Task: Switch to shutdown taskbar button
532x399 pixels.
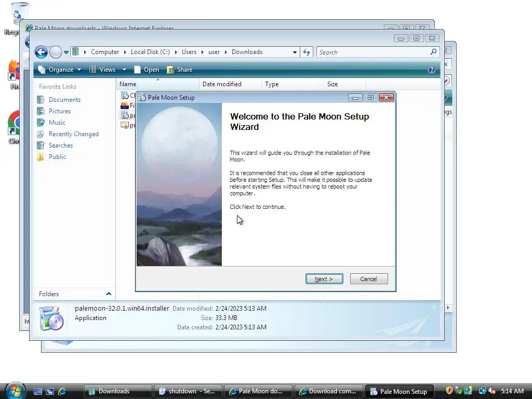Action: (188, 391)
